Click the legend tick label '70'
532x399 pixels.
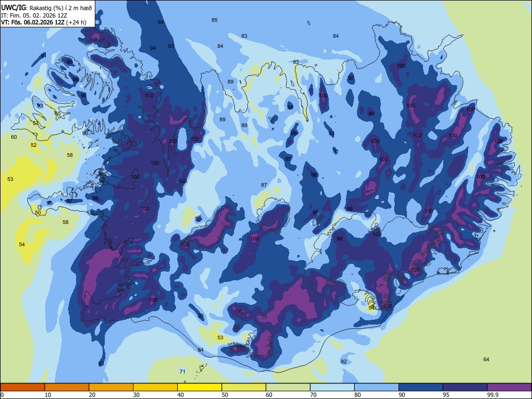click(313, 395)
